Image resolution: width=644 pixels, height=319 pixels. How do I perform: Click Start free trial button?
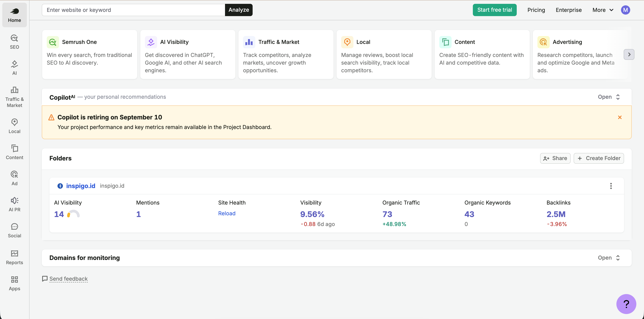(x=495, y=10)
